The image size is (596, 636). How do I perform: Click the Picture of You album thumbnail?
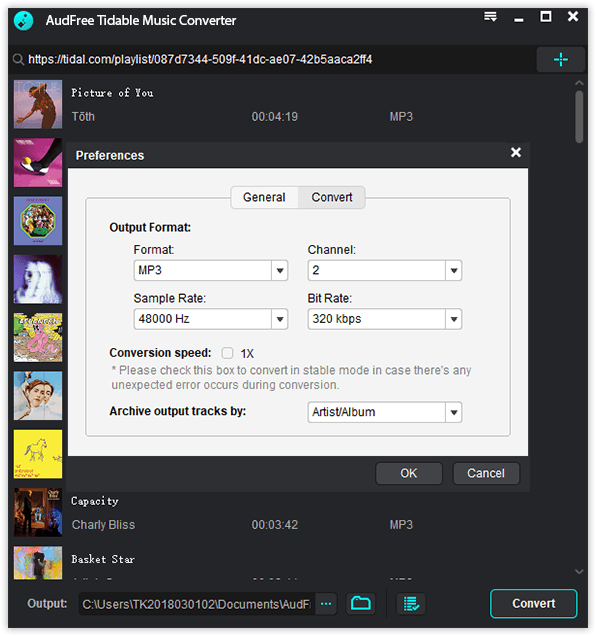(x=38, y=104)
